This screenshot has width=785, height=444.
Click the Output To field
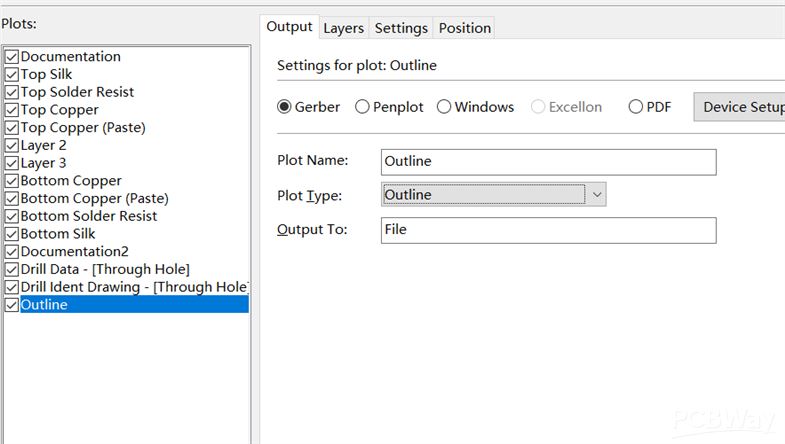coord(549,230)
